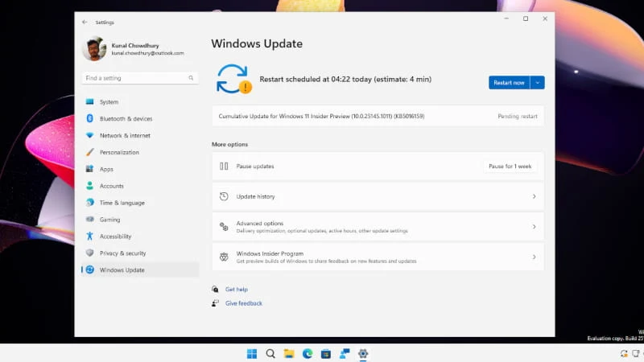Click the Cumulative Update KB5016159 entry

378,116
